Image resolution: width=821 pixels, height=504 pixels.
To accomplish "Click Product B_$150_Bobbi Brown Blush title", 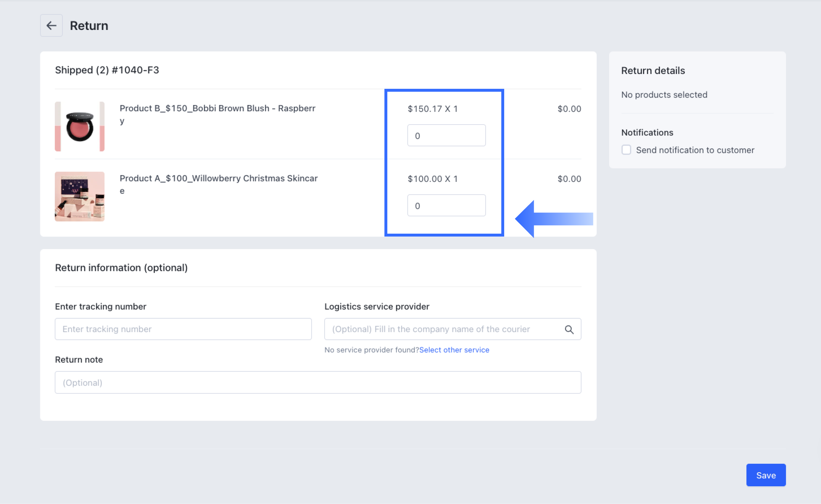I will [217, 108].
